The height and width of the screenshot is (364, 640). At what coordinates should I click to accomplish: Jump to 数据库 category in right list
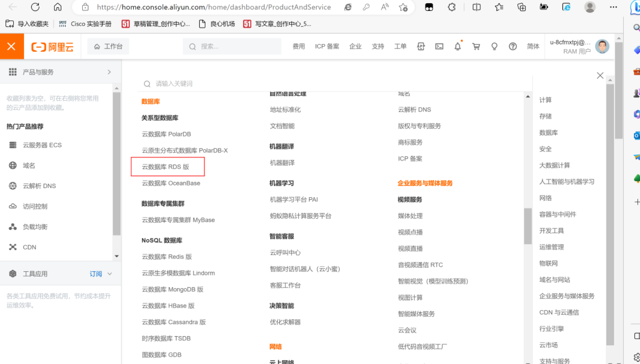[548, 133]
